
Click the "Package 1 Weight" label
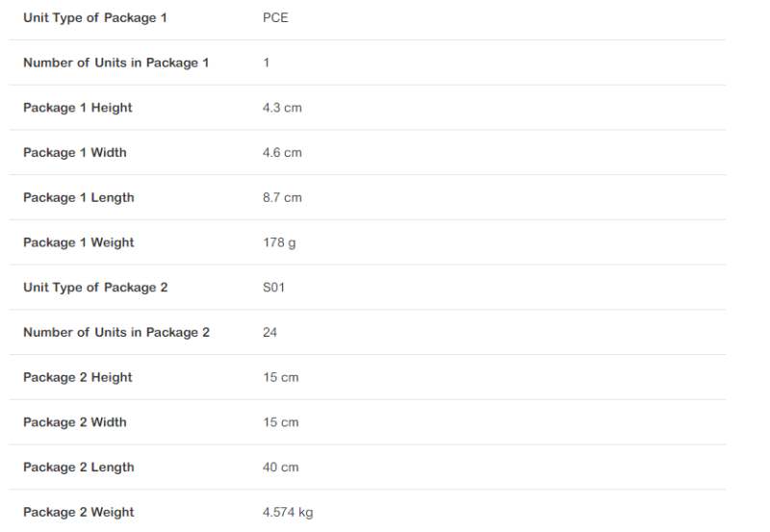coord(79,242)
